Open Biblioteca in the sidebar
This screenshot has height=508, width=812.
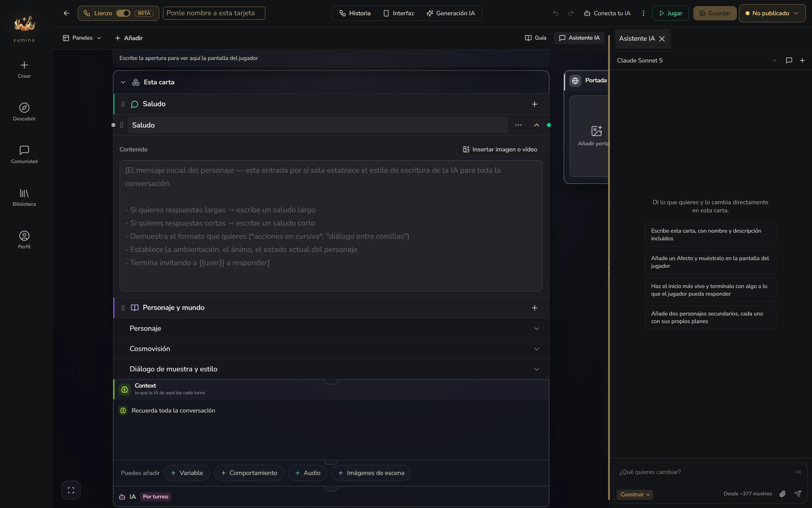(24, 197)
